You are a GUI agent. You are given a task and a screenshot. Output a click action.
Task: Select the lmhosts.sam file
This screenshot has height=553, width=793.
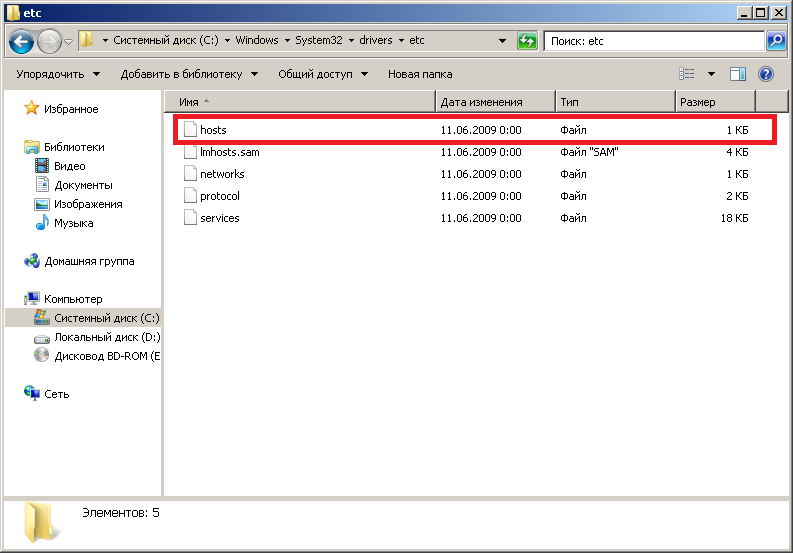click(x=229, y=152)
